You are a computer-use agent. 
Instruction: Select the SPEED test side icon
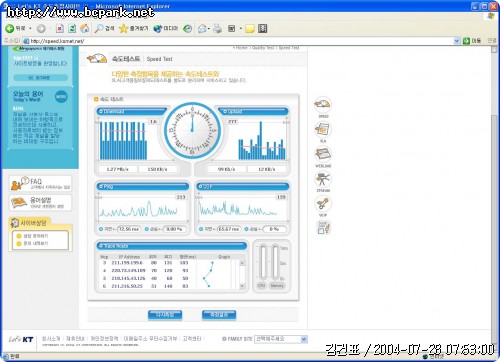323,105
